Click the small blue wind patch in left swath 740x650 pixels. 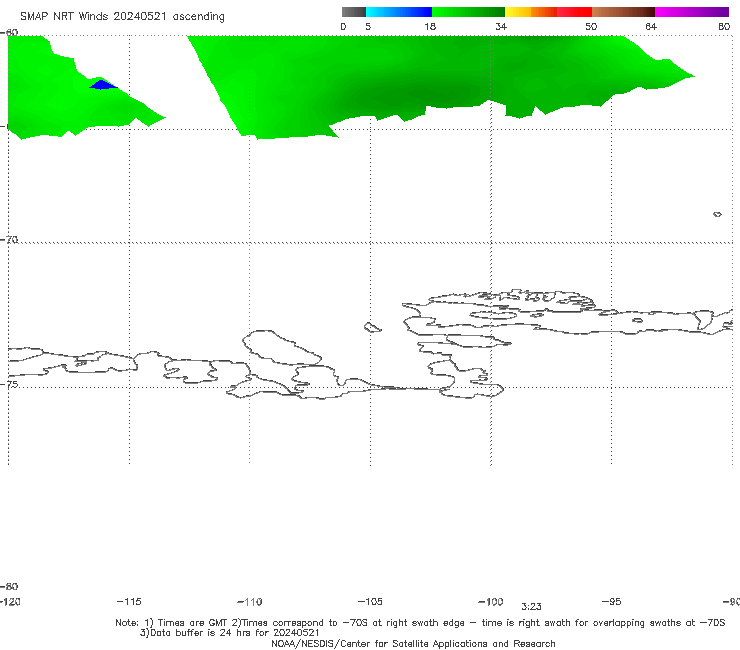pyautogui.click(x=102, y=85)
